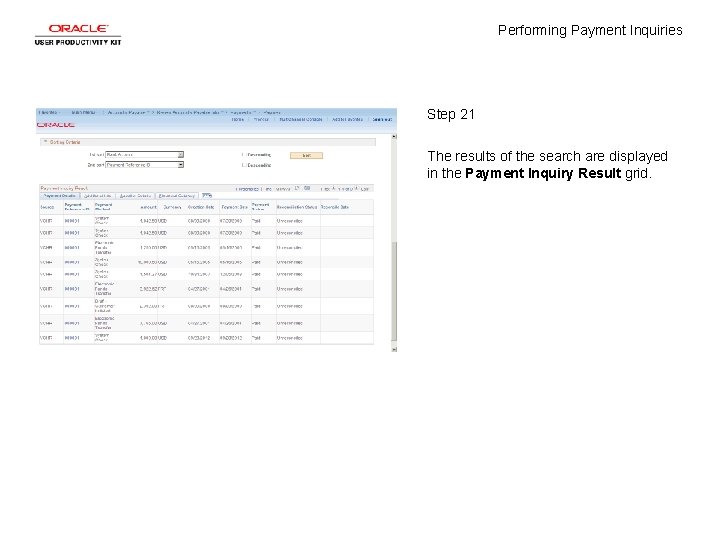This screenshot has height=540, width=720.
Task: Click the Sort button
Action: [x=306, y=156]
